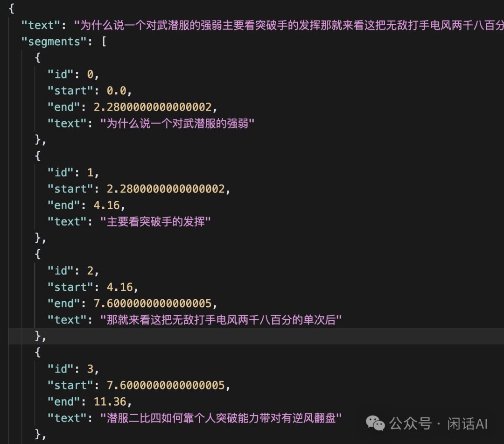Click the segment text starting with 潜服二比四
Viewport: 504px width, 444px height.
(221, 418)
